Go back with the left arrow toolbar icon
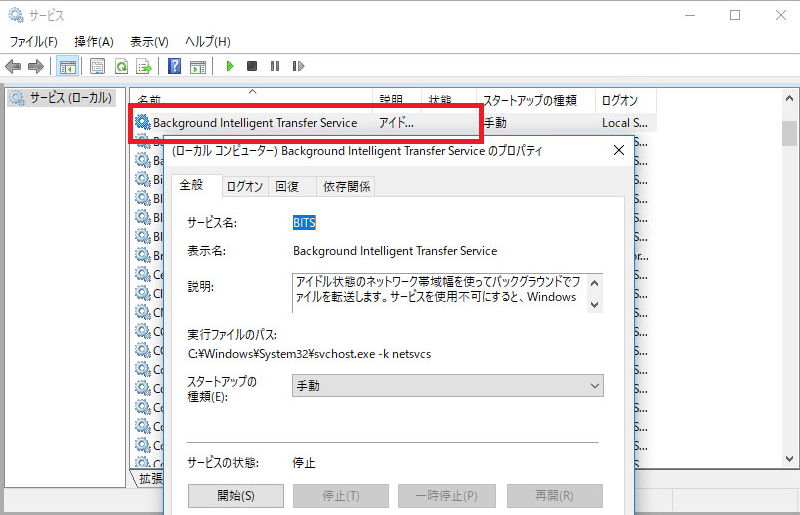The width and height of the screenshot is (800, 515). pos(13,66)
